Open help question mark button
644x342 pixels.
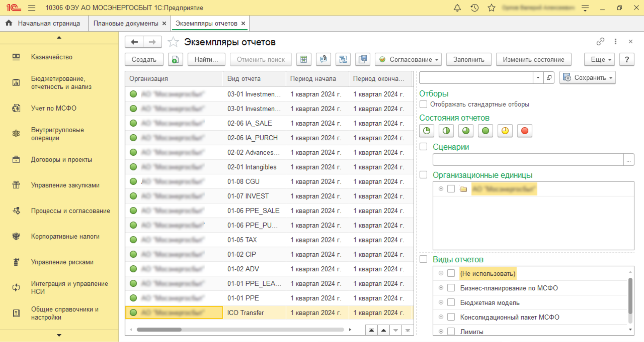pyautogui.click(x=627, y=60)
